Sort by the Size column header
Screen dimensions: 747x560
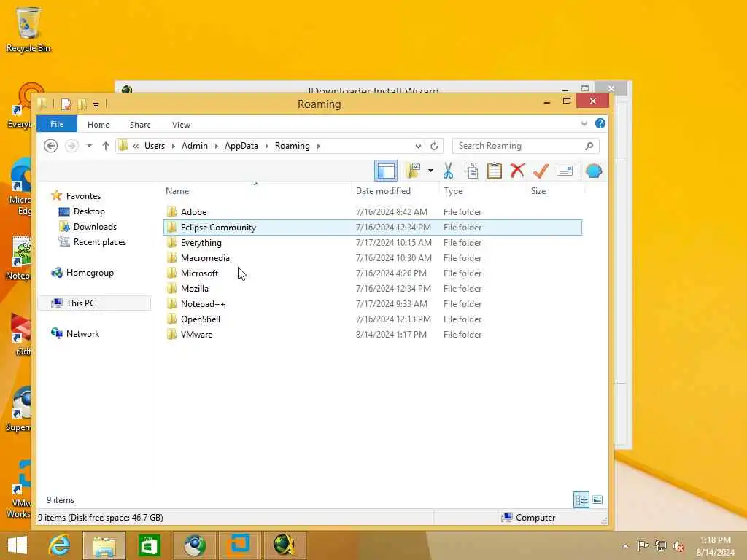pyautogui.click(x=538, y=191)
